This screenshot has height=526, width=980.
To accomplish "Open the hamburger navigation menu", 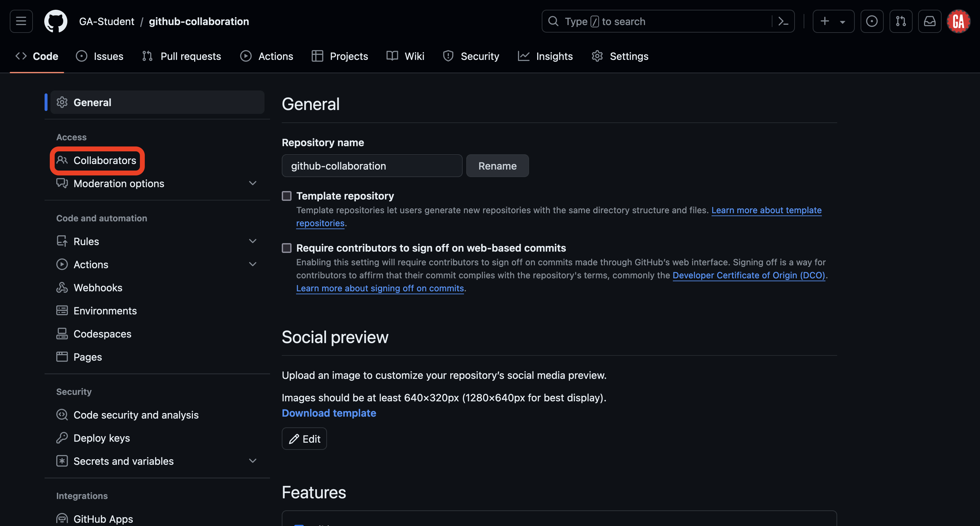I will point(21,21).
